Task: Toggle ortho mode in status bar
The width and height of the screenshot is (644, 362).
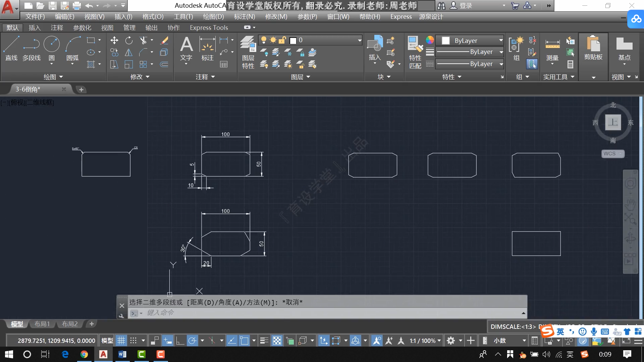Action: [180, 341]
